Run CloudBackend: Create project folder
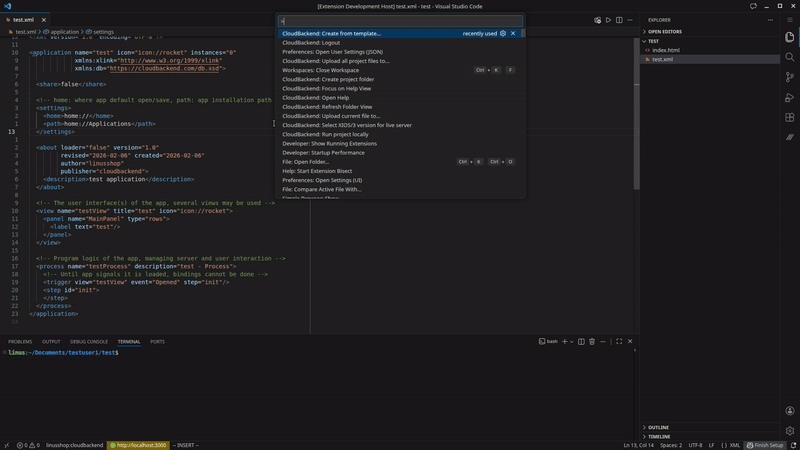Viewport: 800px width, 450px height. (x=400, y=79)
